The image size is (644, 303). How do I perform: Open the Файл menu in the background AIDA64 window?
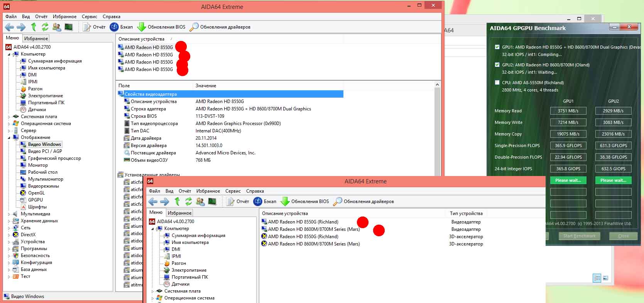coord(11,17)
